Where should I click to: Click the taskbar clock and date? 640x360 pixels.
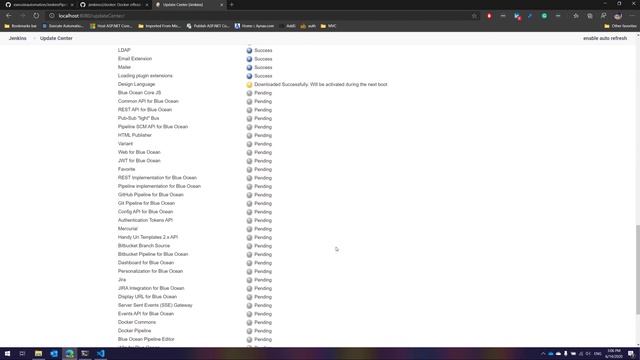(x=613, y=353)
